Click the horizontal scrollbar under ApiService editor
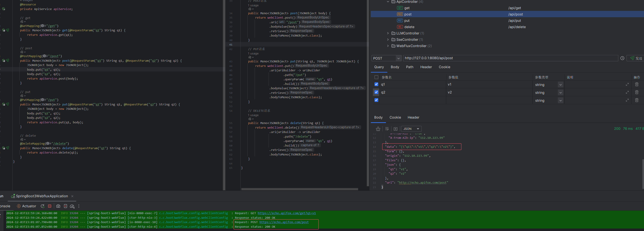 pos(299,189)
